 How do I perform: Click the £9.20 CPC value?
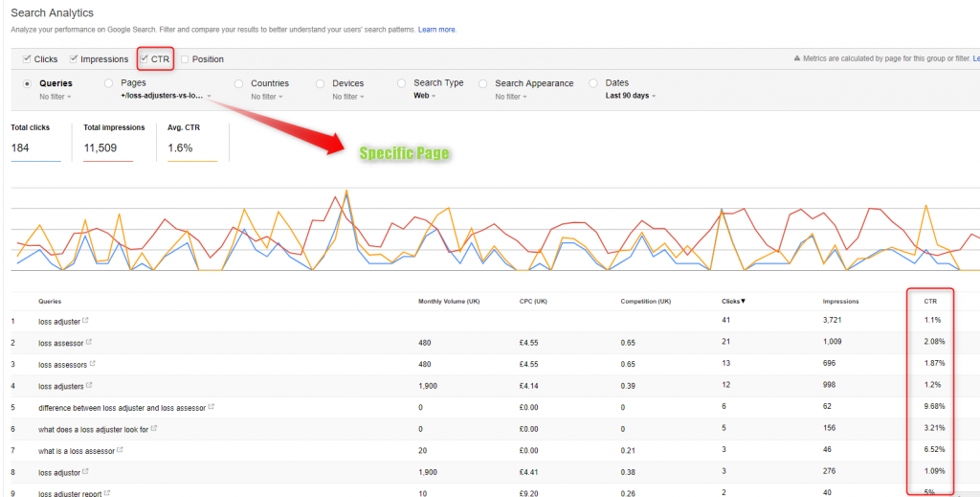(528, 492)
